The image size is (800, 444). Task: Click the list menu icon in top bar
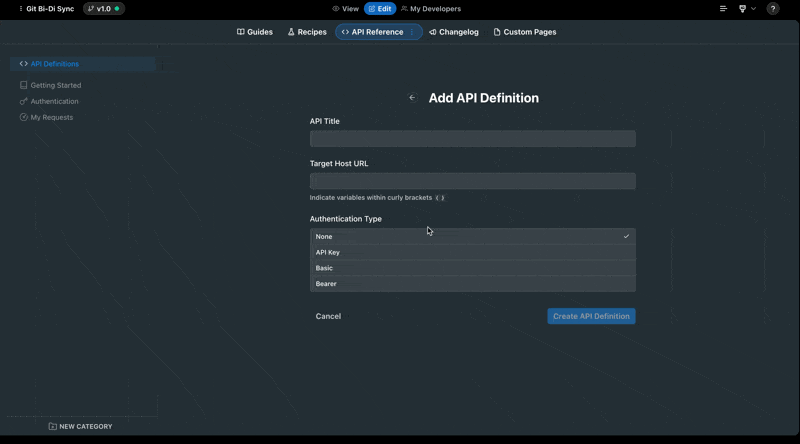(x=723, y=9)
